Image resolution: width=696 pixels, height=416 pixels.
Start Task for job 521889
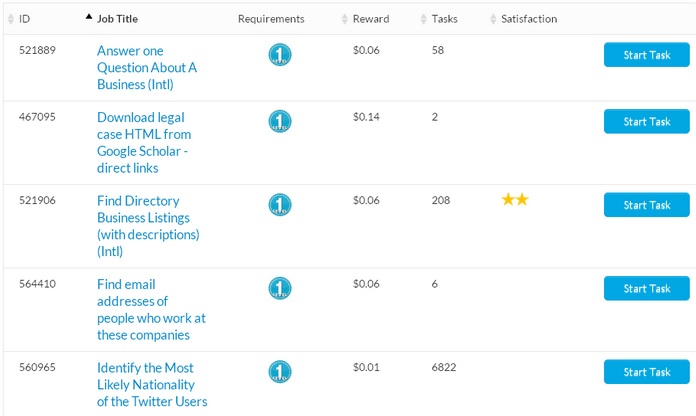pos(646,55)
